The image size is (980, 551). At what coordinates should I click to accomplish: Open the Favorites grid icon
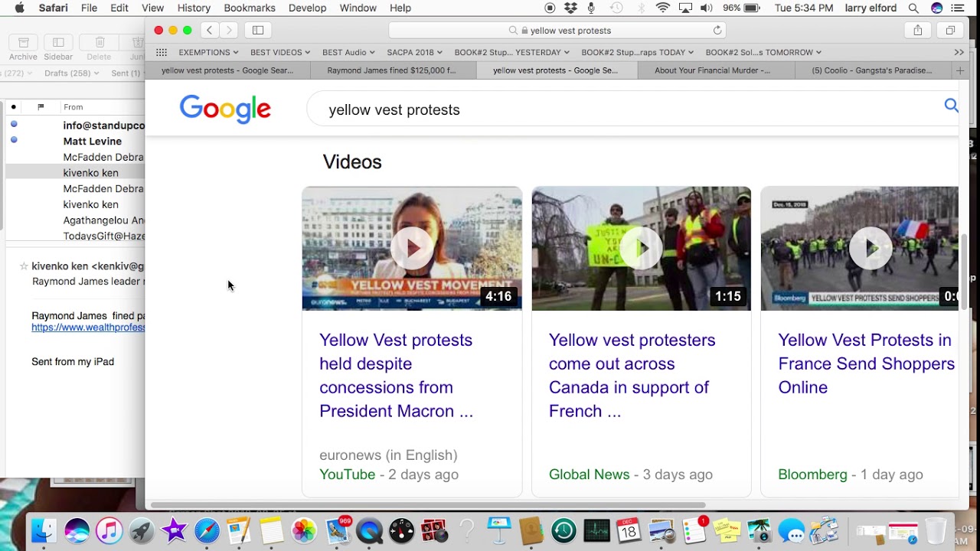(162, 52)
